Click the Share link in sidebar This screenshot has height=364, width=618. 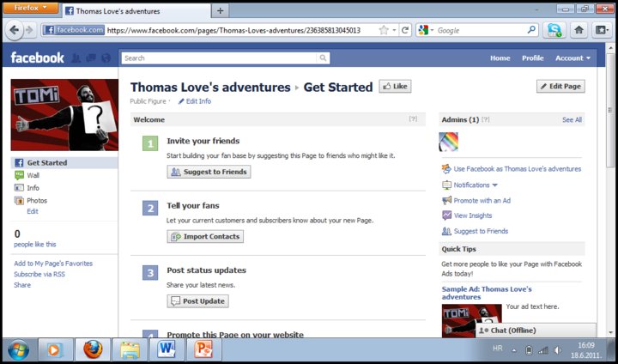point(22,285)
